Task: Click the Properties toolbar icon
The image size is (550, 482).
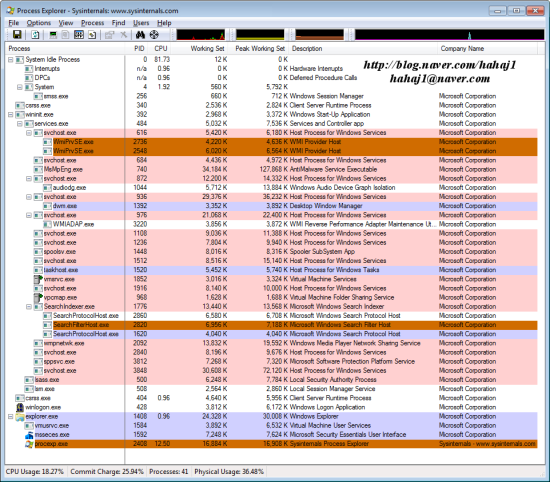Action: [x=109, y=35]
